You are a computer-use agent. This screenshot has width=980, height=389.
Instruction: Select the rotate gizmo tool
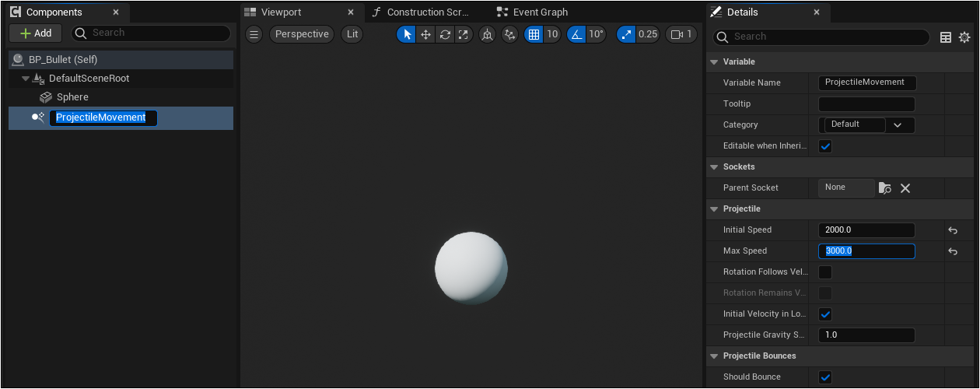(x=445, y=34)
